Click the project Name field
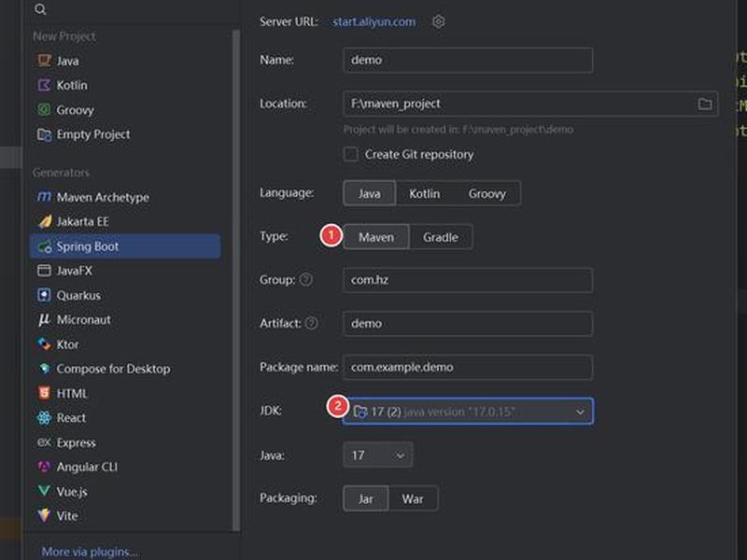Image resolution: width=747 pixels, height=560 pixels. point(468,60)
